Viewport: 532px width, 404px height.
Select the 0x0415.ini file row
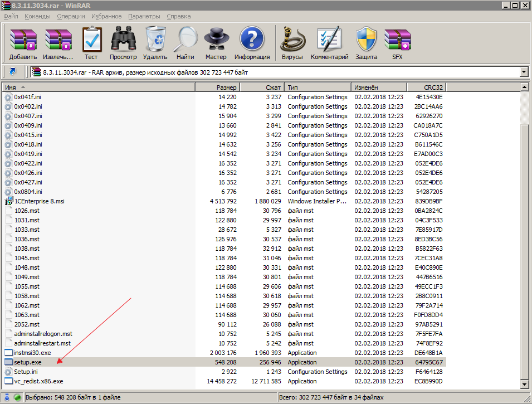224,135
